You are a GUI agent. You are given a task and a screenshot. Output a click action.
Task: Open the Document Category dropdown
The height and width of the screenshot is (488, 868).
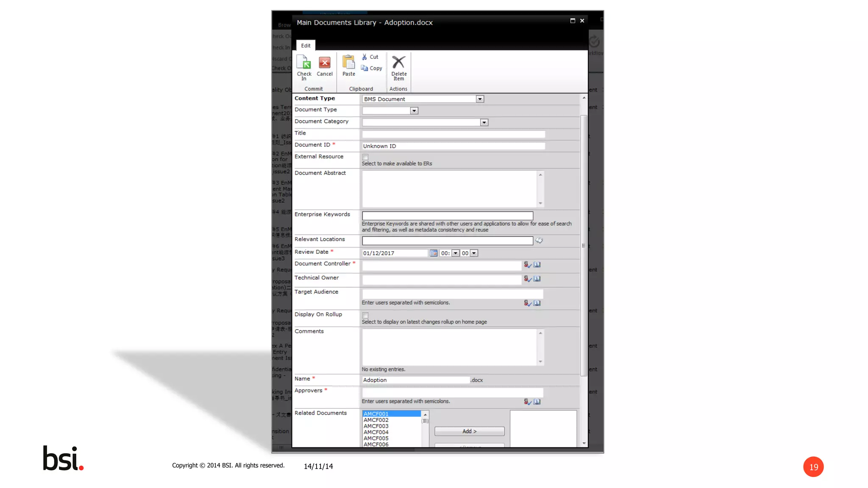point(484,122)
